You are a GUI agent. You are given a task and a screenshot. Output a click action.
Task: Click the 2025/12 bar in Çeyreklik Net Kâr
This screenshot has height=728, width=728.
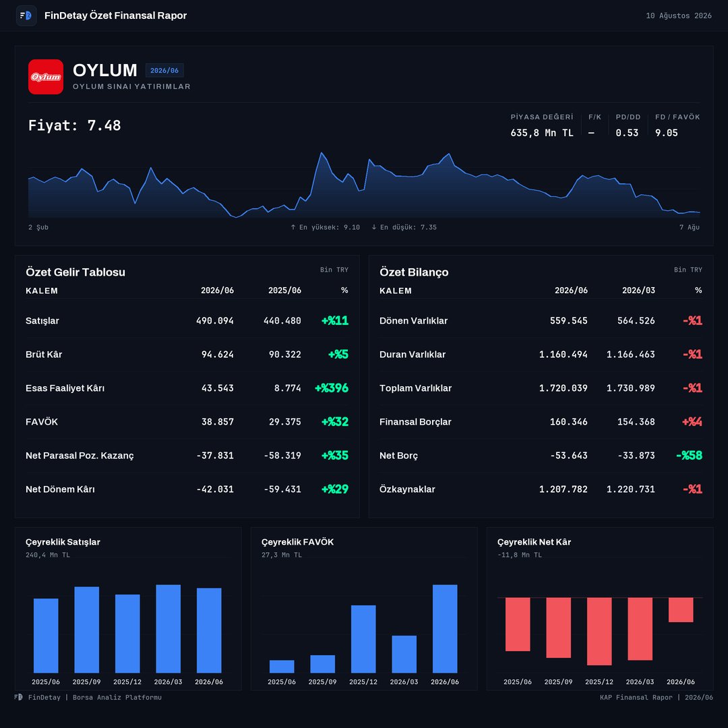pyautogui.click(x=599, y=631)
